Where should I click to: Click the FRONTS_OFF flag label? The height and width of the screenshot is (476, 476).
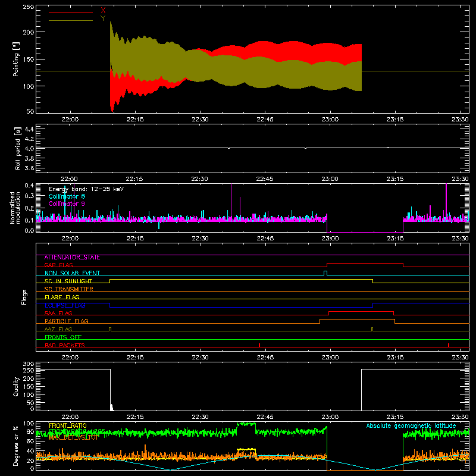click(63, 337)
